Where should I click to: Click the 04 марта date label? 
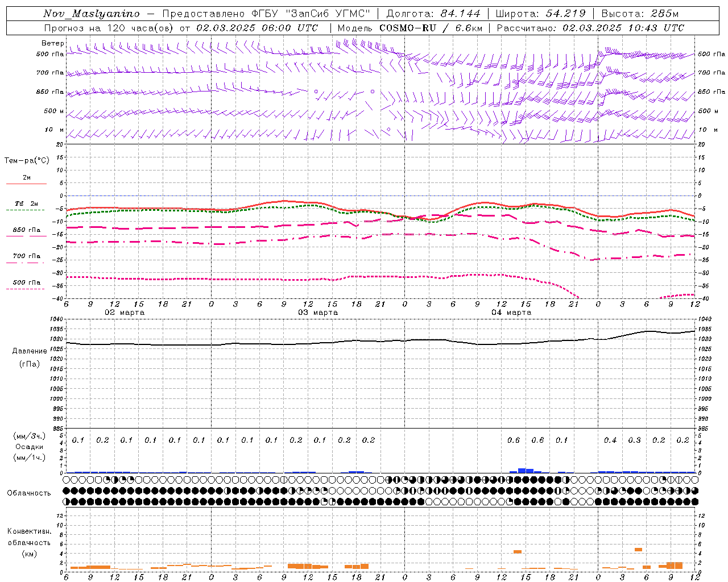(x=511, y=313)
